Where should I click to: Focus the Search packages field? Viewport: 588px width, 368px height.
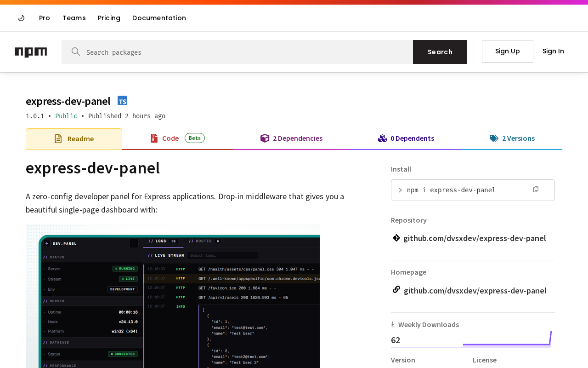point(237,52)
